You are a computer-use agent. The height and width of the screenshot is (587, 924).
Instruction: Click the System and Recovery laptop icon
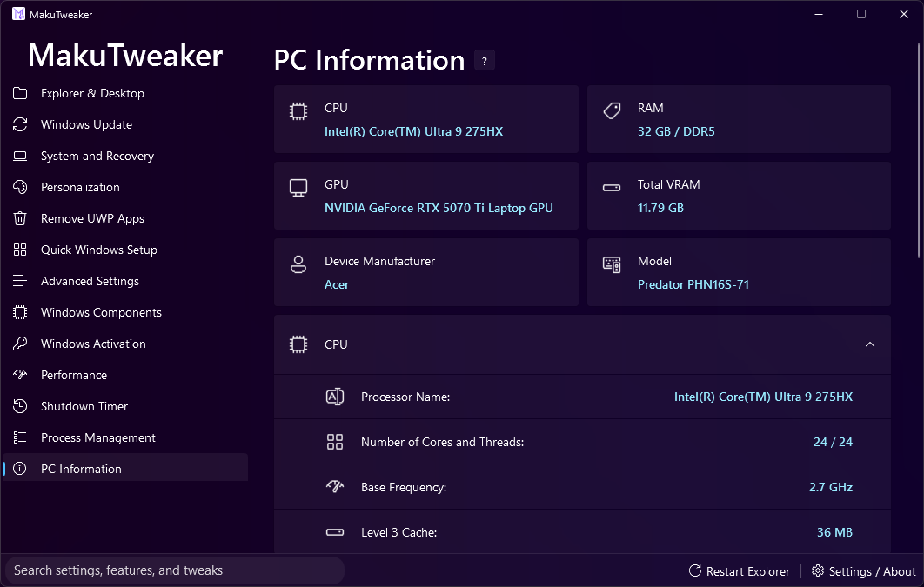coord(20,156)
